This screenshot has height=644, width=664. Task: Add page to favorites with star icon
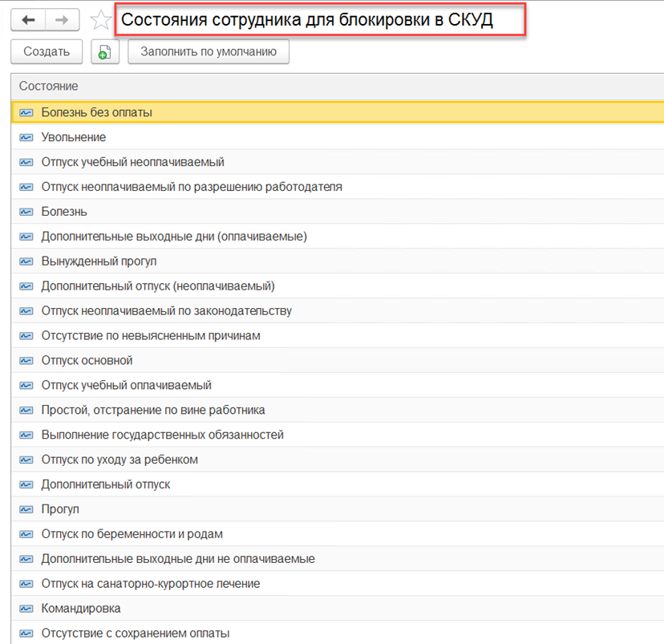point(100,20)
